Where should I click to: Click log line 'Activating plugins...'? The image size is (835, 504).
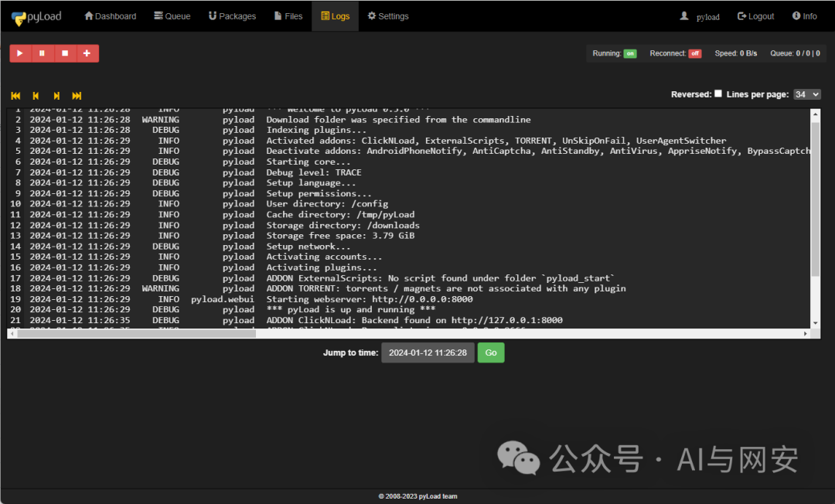[x=322, y=267]
